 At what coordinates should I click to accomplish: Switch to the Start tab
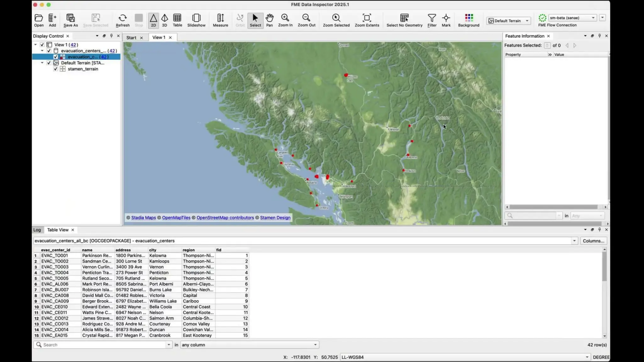(131, 38)
